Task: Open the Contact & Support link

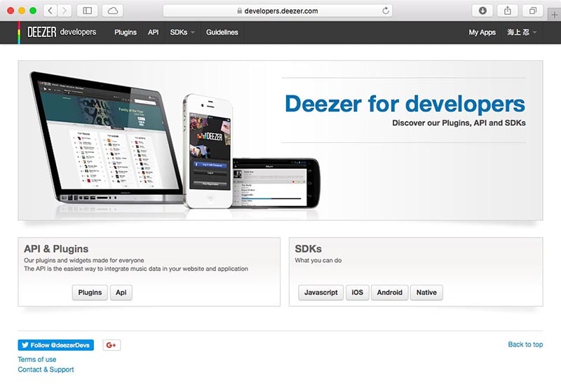Action: click(46, 370)
